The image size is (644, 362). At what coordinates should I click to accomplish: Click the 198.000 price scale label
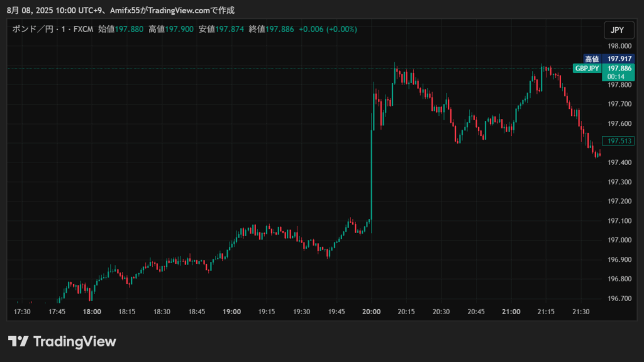tap(619, 46)
